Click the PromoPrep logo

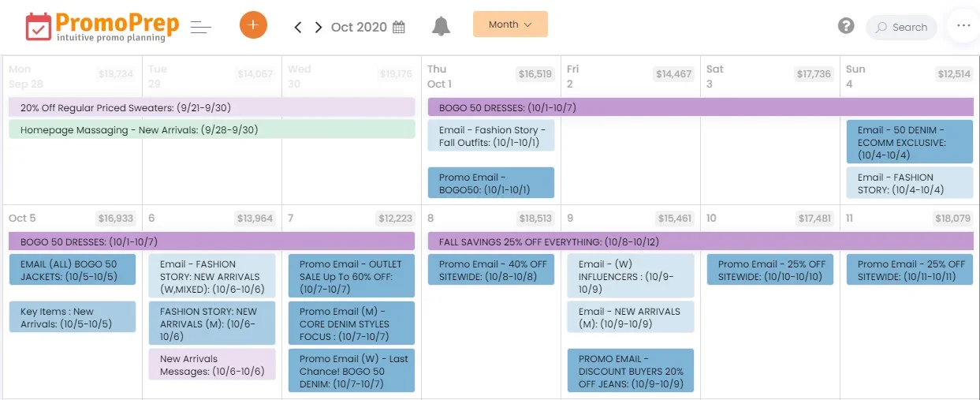click(102, 27)
